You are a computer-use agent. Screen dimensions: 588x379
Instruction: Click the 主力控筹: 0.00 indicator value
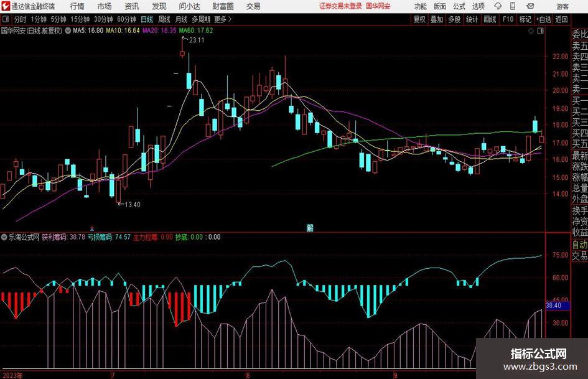pos(153,237)
